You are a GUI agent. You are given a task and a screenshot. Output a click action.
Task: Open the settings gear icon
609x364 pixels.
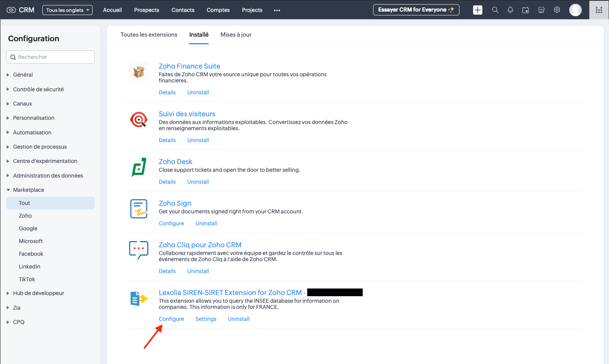557,10
